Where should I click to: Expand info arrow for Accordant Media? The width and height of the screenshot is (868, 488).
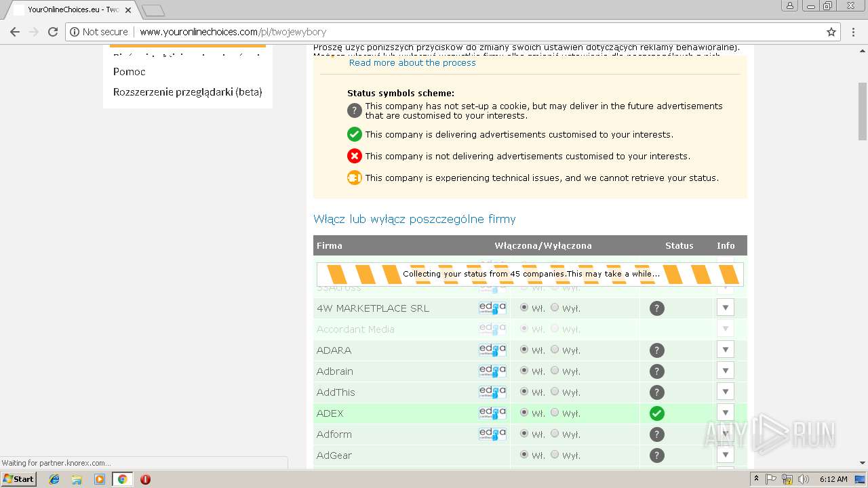[x=725, y=329]
